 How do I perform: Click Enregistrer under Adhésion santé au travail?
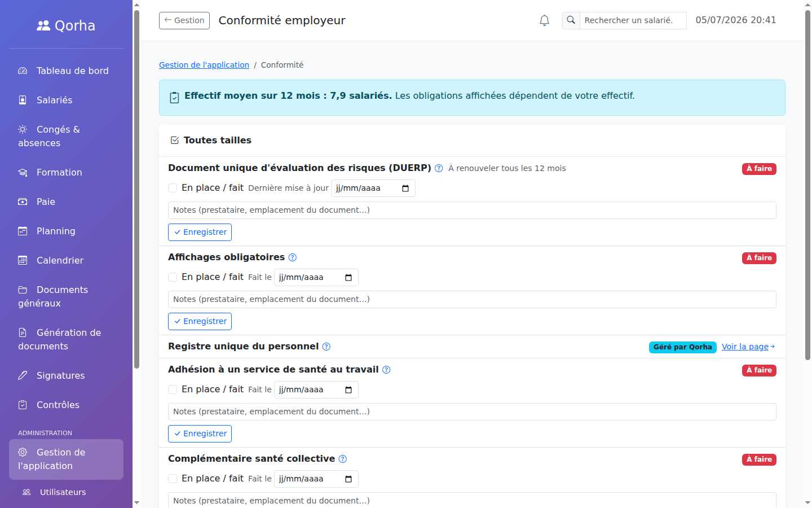[200, 433]
